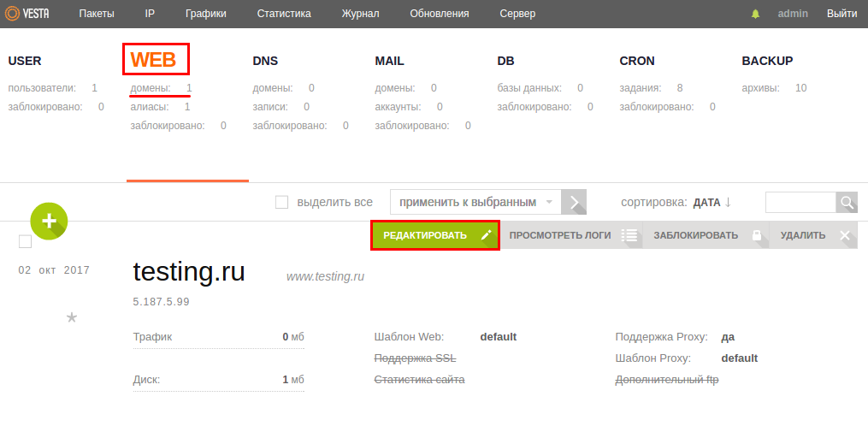Switch to the CRON tab
Screen dimensions: 868x426
637,61
